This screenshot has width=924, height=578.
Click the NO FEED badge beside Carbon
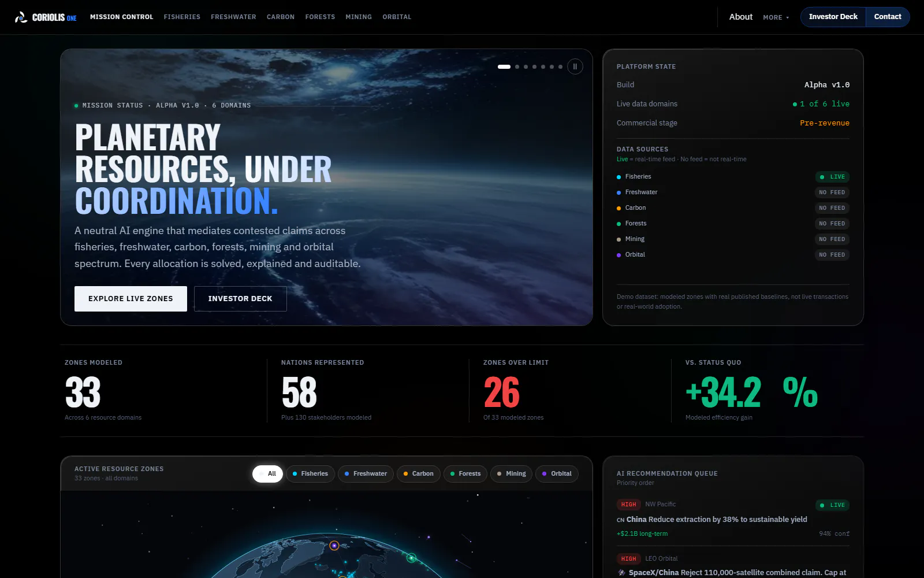click(832, 208)
